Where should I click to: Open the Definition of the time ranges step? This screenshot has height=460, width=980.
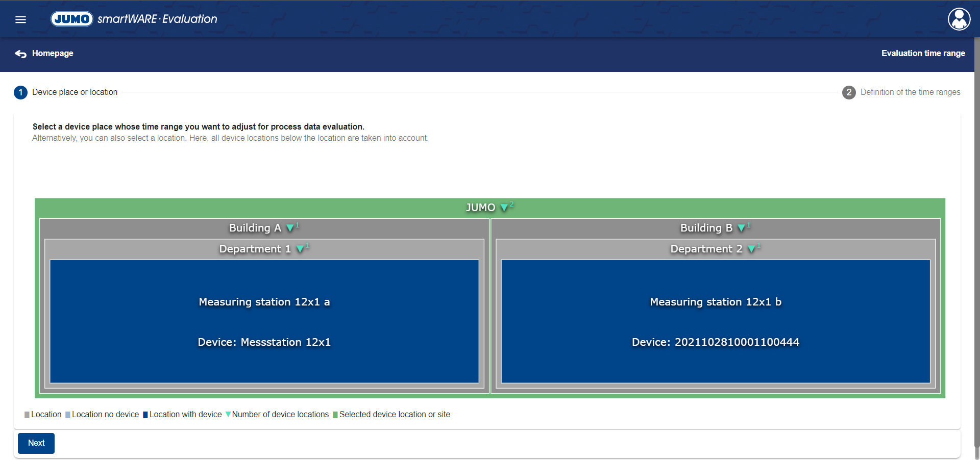pyautogui.click(x=910, y=92)
